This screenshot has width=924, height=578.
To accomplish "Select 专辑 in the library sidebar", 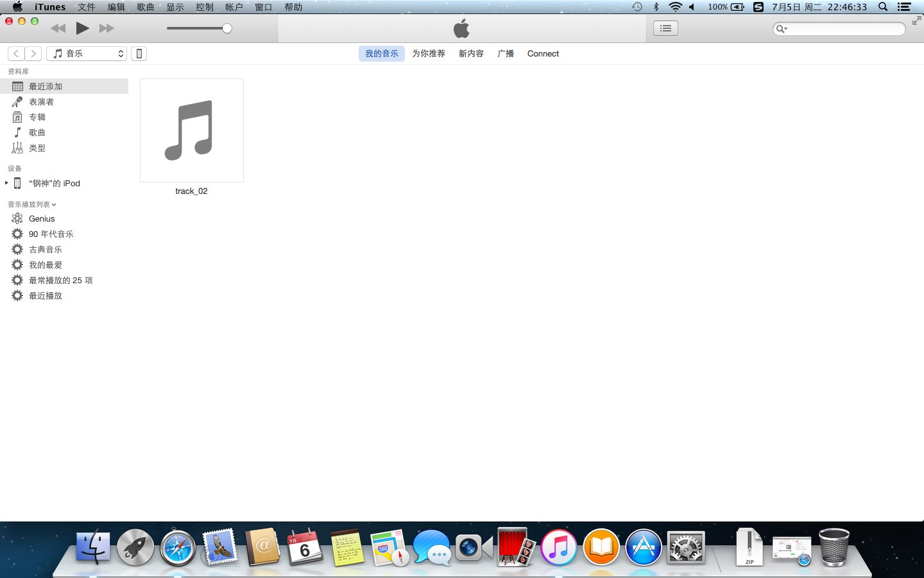I will [x=64, y=117].
